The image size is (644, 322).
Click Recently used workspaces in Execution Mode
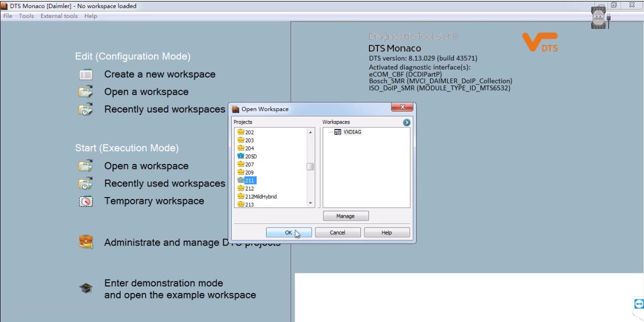165,183
